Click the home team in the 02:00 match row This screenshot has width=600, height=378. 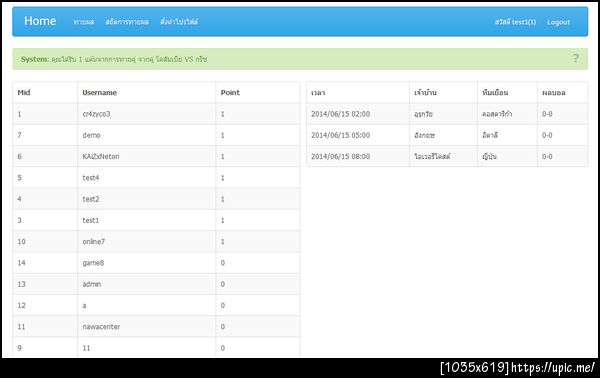pyautogui.click(x=423, y=114)
